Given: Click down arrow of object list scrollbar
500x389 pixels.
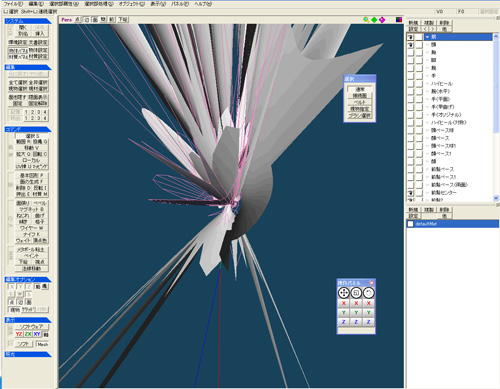Looking at the screenshot, I should click(496, 198).
